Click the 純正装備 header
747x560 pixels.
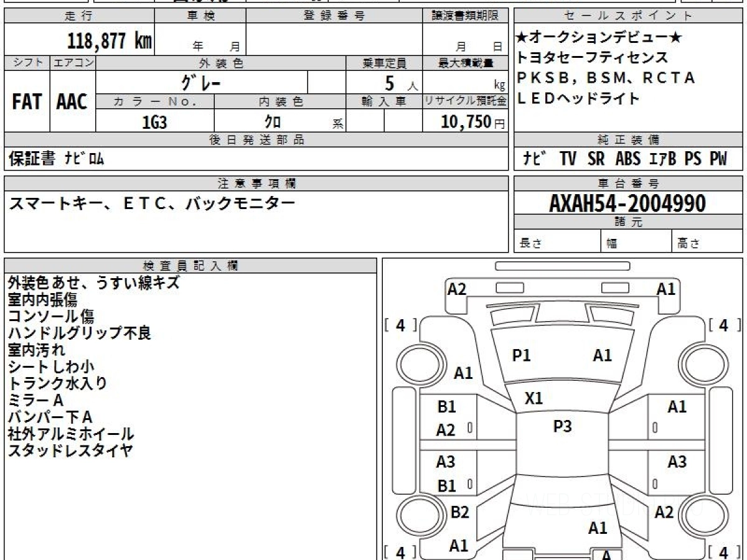628,140
